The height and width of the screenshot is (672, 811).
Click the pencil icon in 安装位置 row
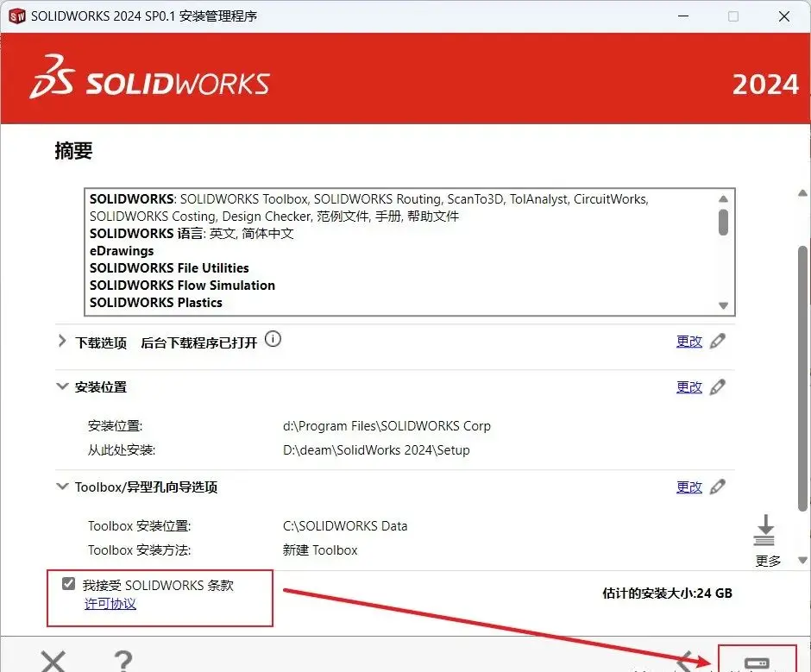(x=717, y=387)
